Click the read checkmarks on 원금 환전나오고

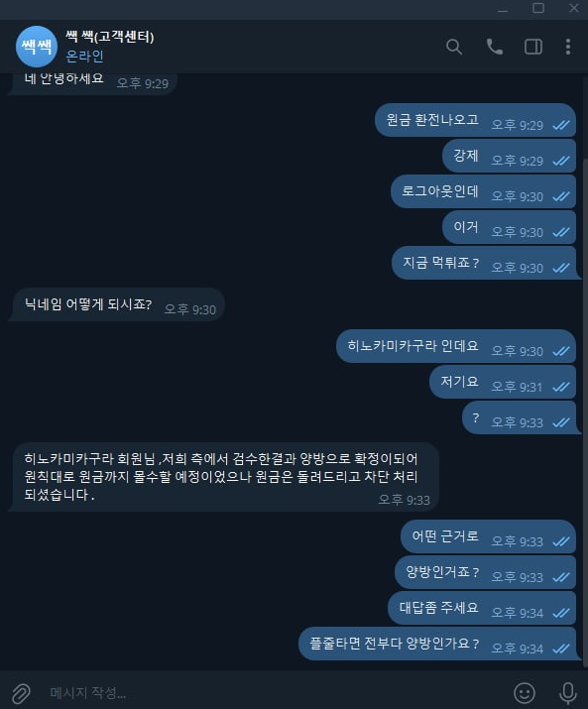(x=561, y=125)
